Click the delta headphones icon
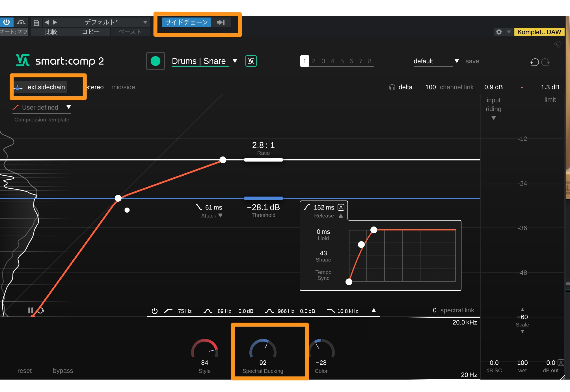570x392 pixels. click(x=392, y=87)
